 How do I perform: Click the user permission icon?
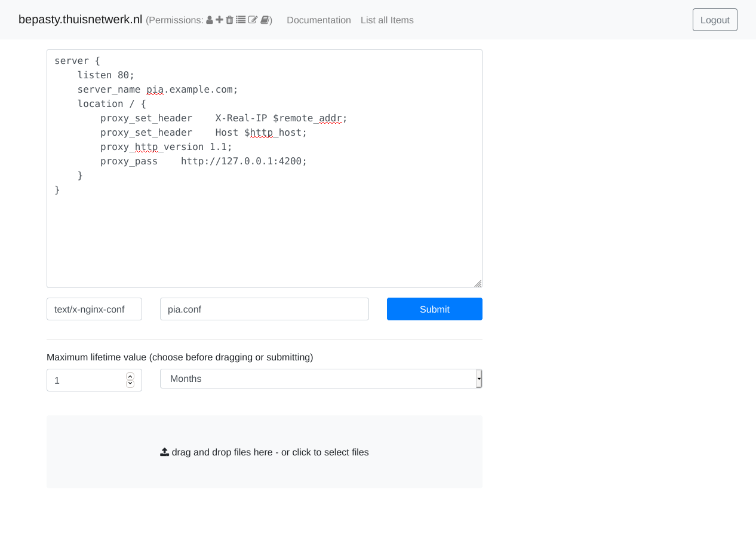[210, 20]
